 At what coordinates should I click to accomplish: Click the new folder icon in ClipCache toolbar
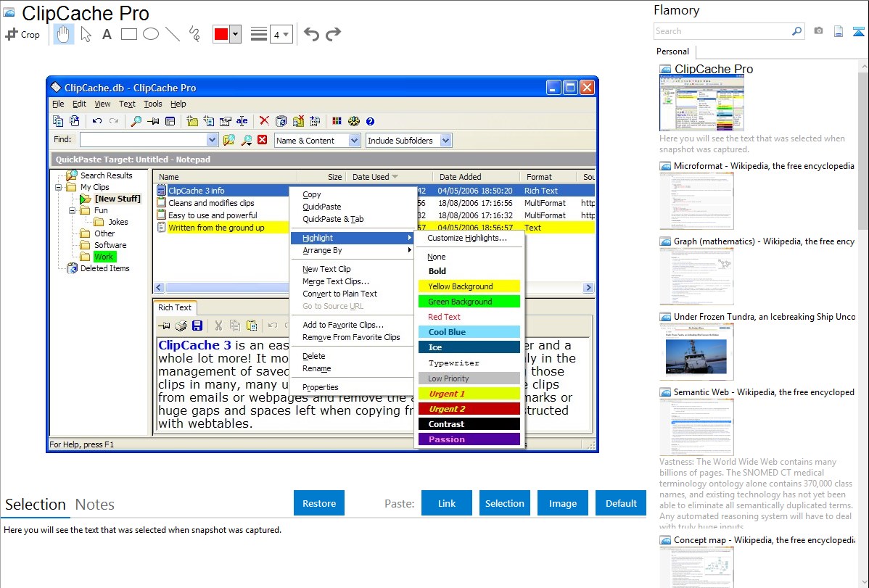tap(192, 121)
